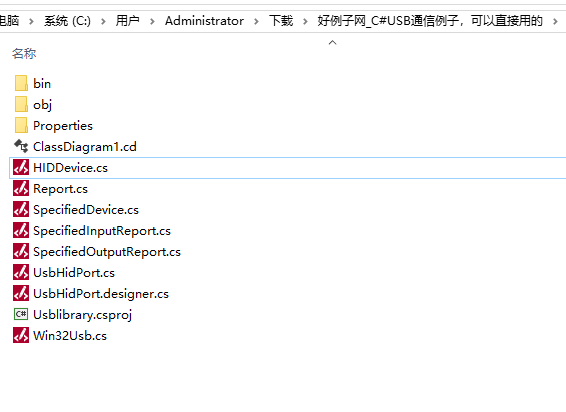Click the HIDDevice.cs file icon

click(x=21, y=168)
